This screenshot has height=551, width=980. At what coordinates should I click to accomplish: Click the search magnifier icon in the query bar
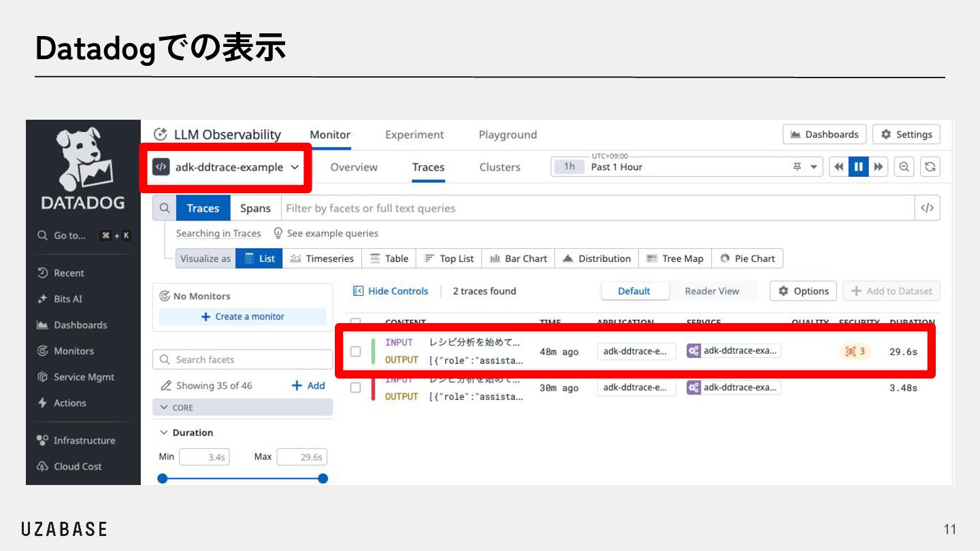point(164,208)
